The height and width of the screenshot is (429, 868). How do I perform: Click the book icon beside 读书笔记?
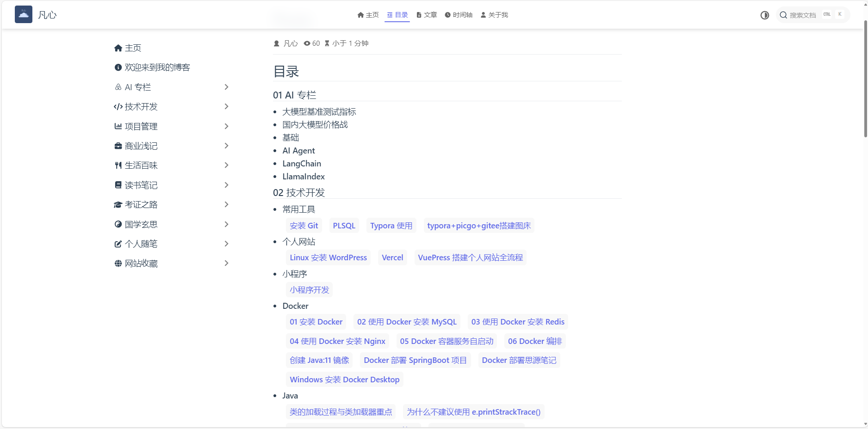tap(118, 185)
